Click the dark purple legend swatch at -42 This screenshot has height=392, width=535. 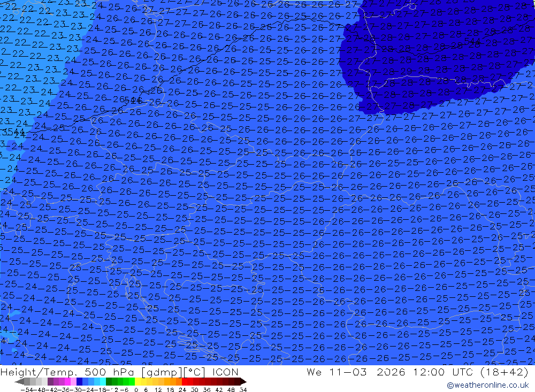point(50,381)
